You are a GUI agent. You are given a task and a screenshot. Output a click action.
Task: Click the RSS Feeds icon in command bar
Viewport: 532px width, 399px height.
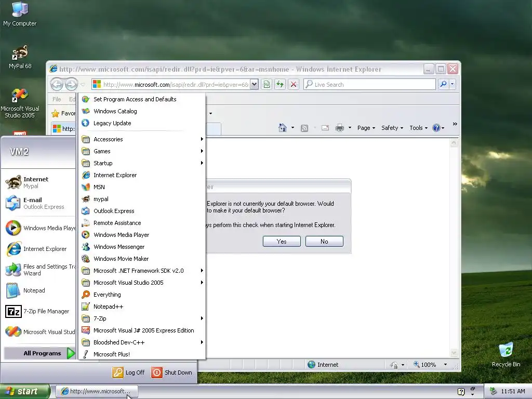(x=304, y=128)
